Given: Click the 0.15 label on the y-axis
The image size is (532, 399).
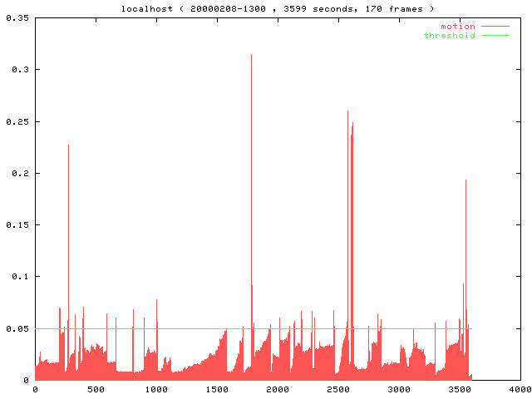Looking at the screenshot, I should (17, 224).
